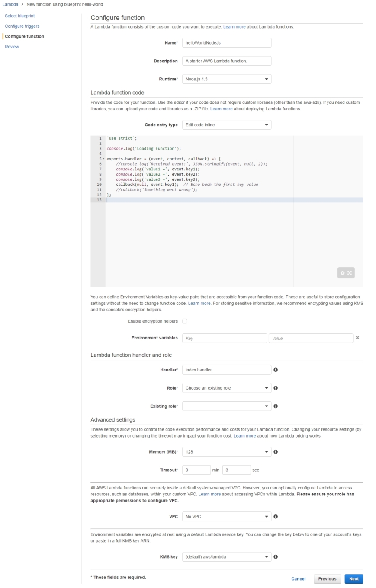Open the Role dropdown 'Choose an existing role'
The height and width of the screenshot is (588, 376).
[227, 388]
